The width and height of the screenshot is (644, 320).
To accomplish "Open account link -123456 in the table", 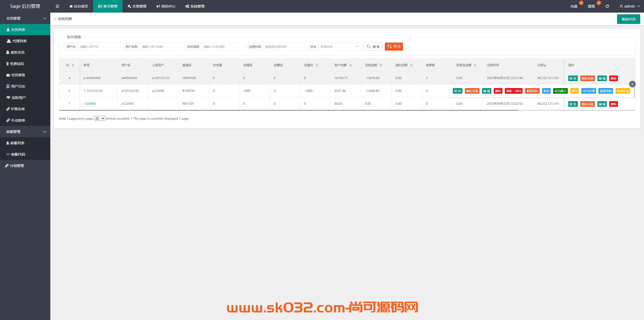I will 89,103.
